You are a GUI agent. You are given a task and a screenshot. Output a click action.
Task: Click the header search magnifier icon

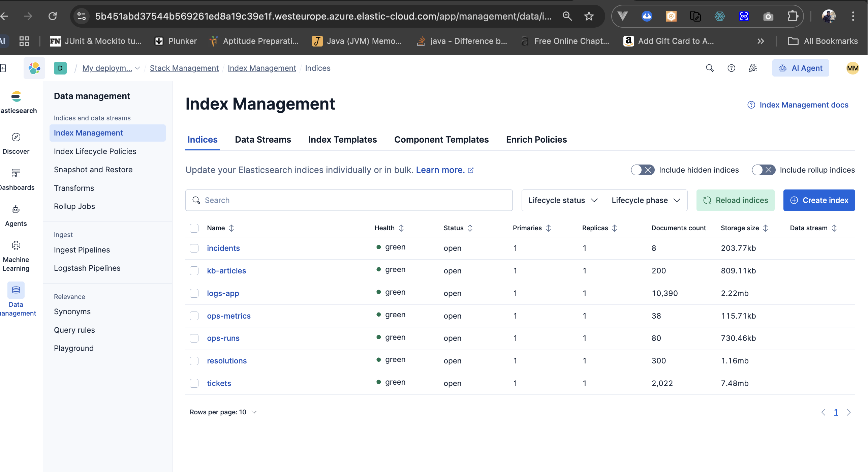(710, 68)
